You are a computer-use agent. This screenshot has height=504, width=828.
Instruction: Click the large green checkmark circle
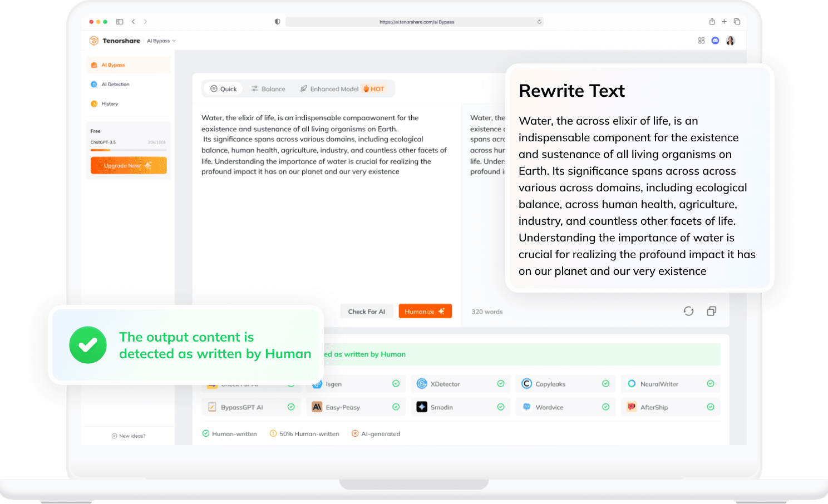(x=88, y=345)
